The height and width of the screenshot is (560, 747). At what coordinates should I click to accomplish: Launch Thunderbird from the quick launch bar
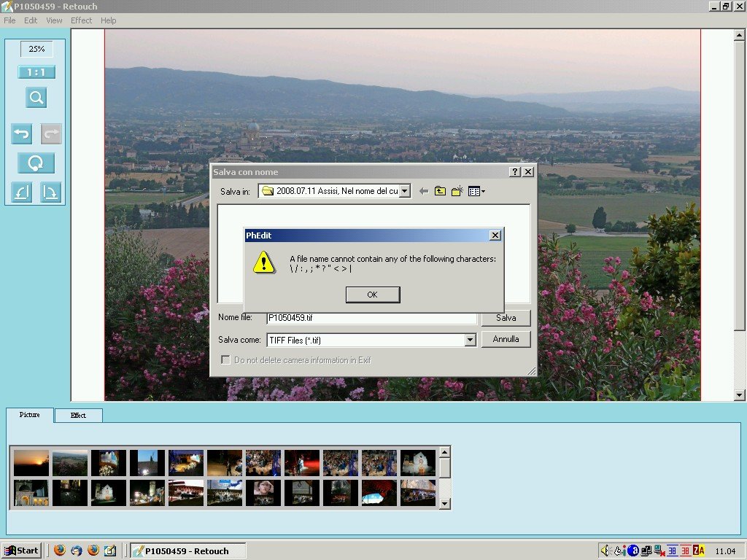point(76,551)
